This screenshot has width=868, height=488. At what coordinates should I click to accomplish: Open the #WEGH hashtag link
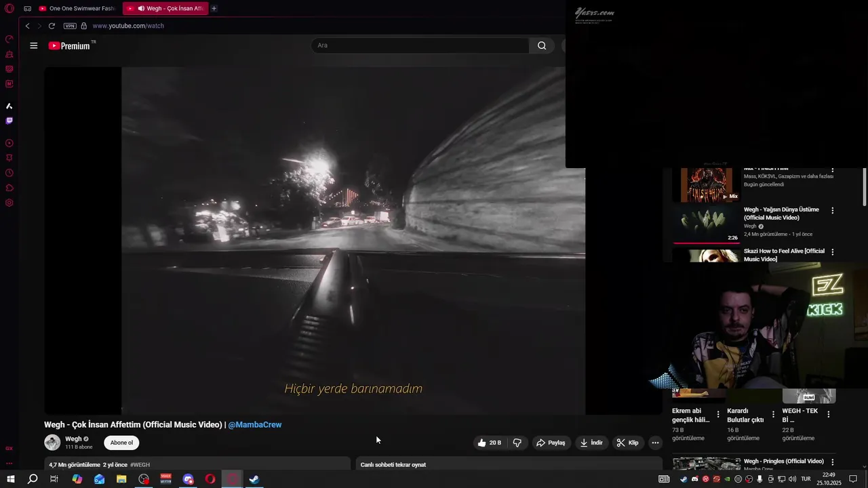(x=140, y=465)
